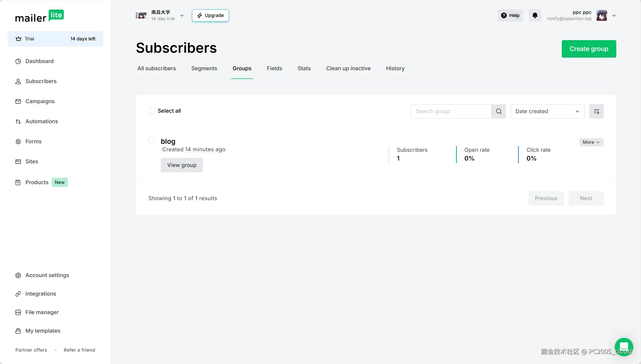Click the Subscribers person icon in sidebar
The height and width of the screenshot is (364, 641).
coord(18,81)
